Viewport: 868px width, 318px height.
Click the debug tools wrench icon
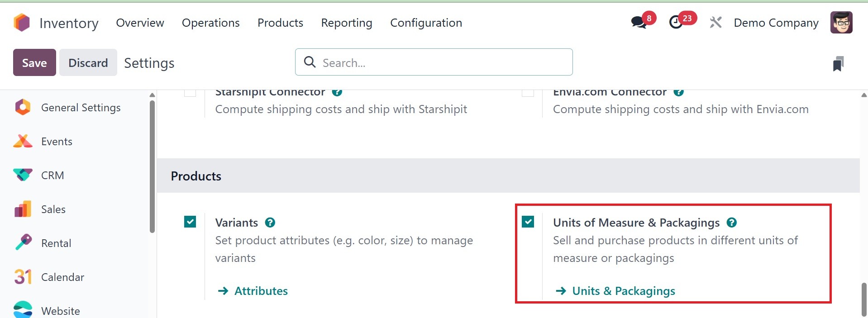(x=715, y=22)
